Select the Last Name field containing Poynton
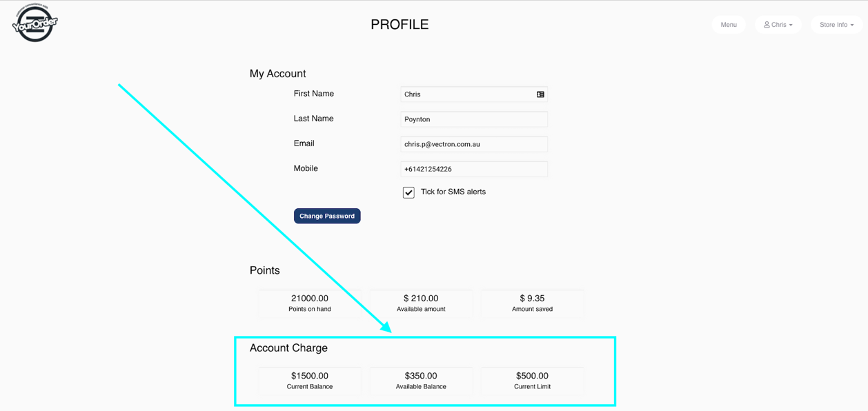The height and width of the screenshot is (411, 868). (474, 119)
